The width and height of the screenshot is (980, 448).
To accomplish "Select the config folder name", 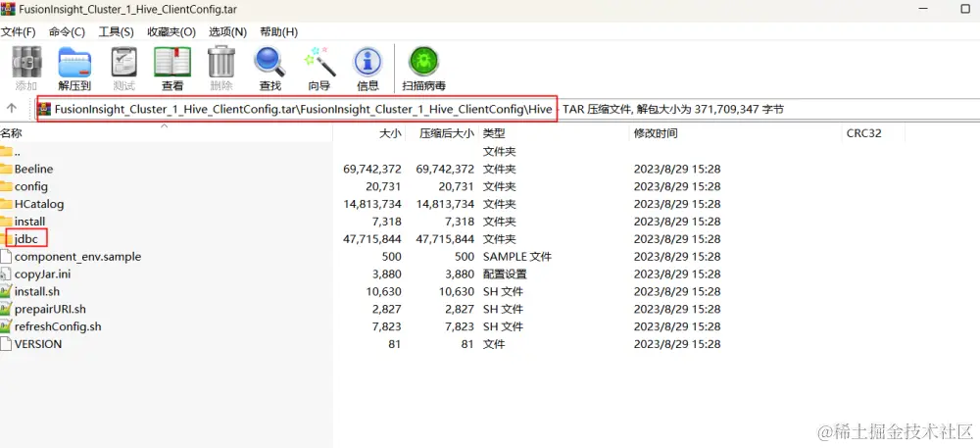I will tap(30, 186).
